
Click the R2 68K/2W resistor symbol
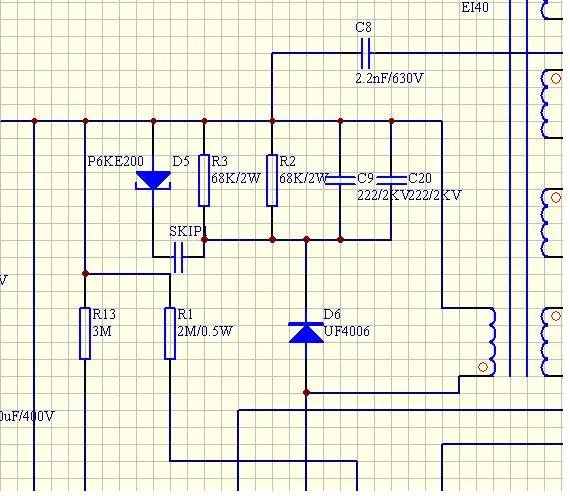coord(272,180)
